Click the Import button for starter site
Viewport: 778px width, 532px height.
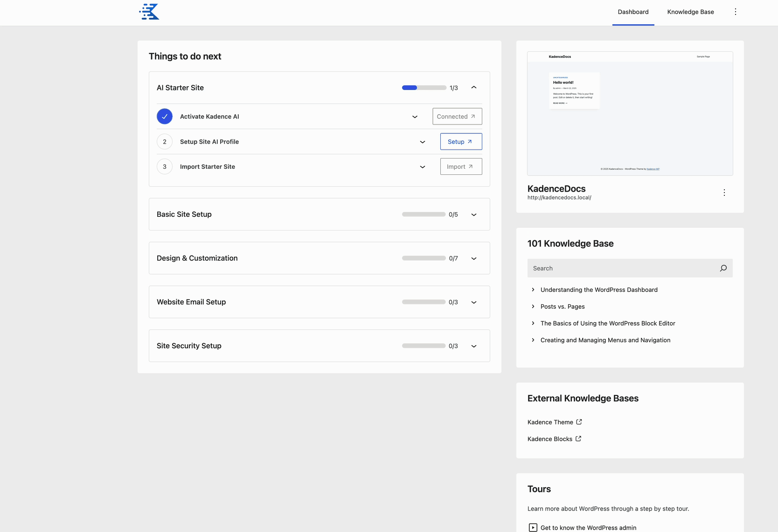point(461,166)
